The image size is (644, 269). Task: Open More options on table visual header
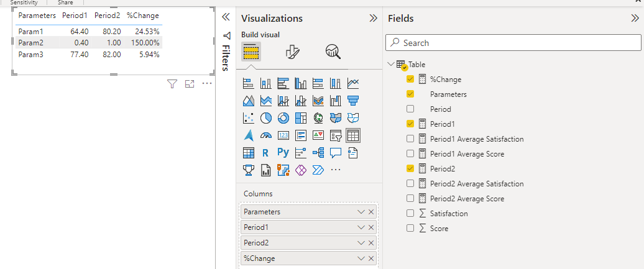206,84
